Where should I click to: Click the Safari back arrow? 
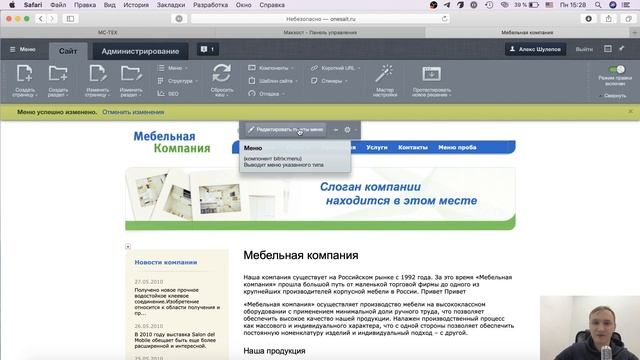click(x=40, y=18)
